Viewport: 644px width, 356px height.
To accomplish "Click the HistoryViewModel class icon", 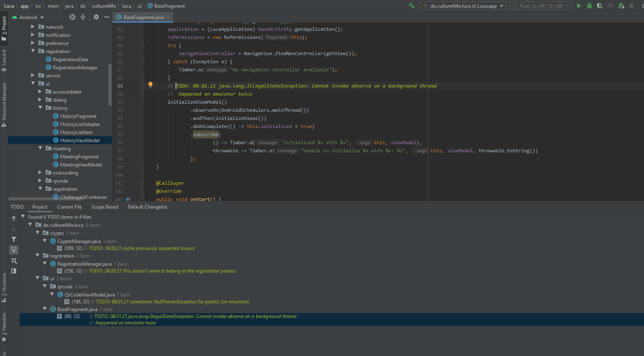I will click(x=56, y=140).
